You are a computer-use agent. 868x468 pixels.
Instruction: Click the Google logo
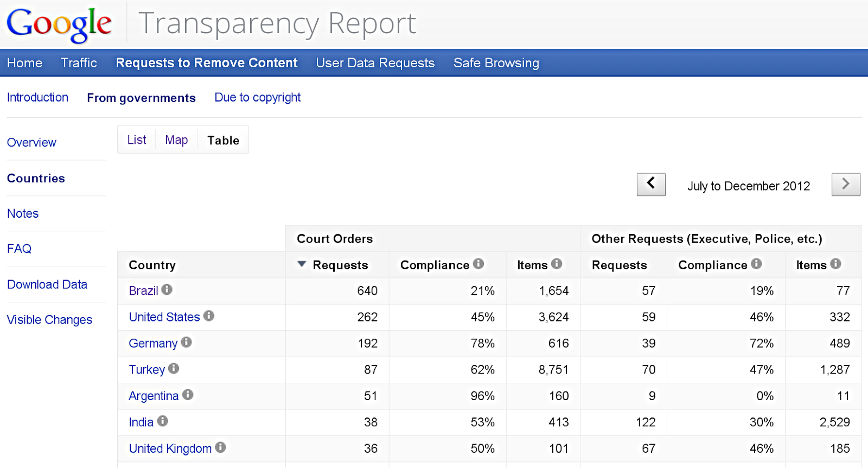(x=59, y=24)
